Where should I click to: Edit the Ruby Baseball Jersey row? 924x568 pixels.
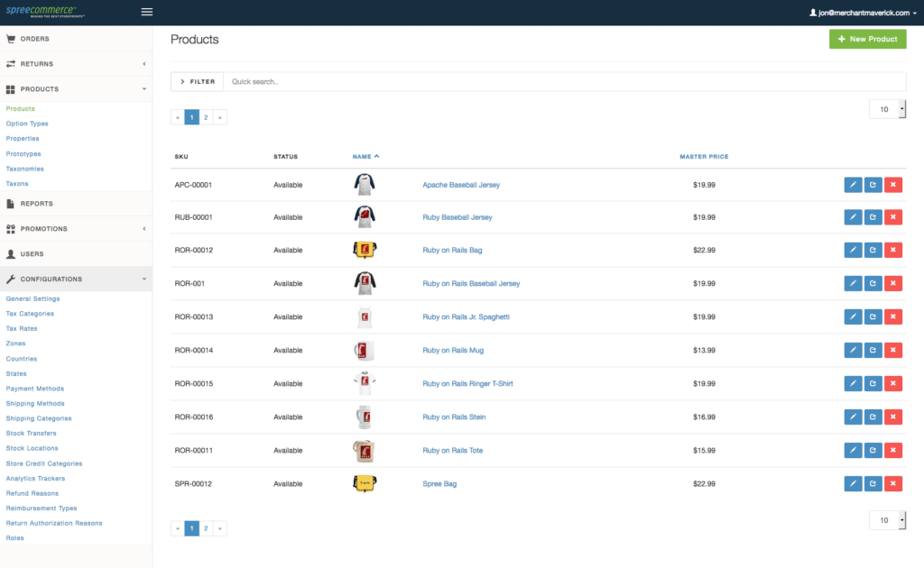point(853,217)
